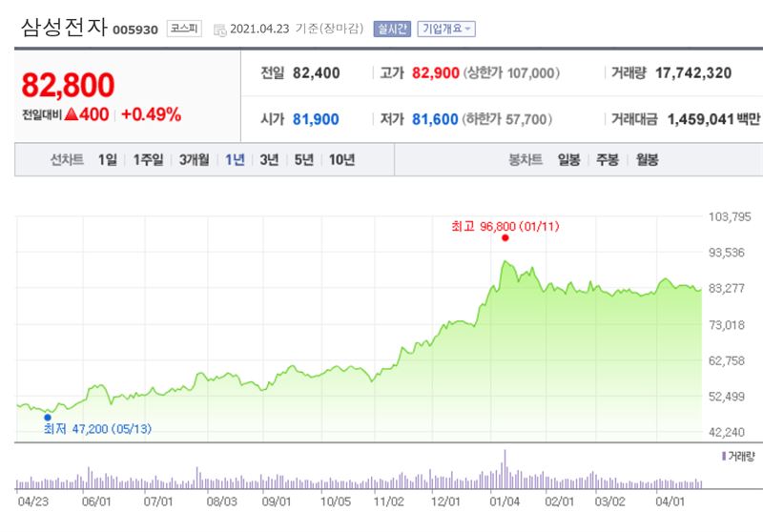Image resolution: width=763 pixels, height=532 pixels.
Task: Click the purple 거래량 legend swatch
Action: pos(723,457)
